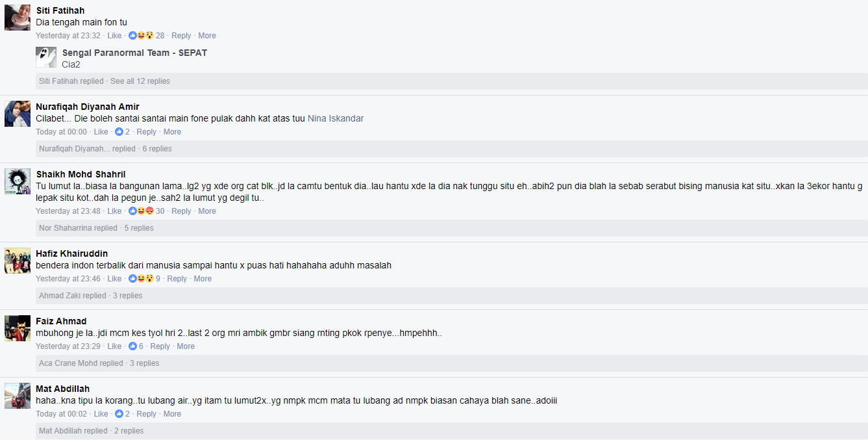Open Shaikh Mohd Shahril's avatar
Viewport: 868px width, 440px height.
coord(18,181)
